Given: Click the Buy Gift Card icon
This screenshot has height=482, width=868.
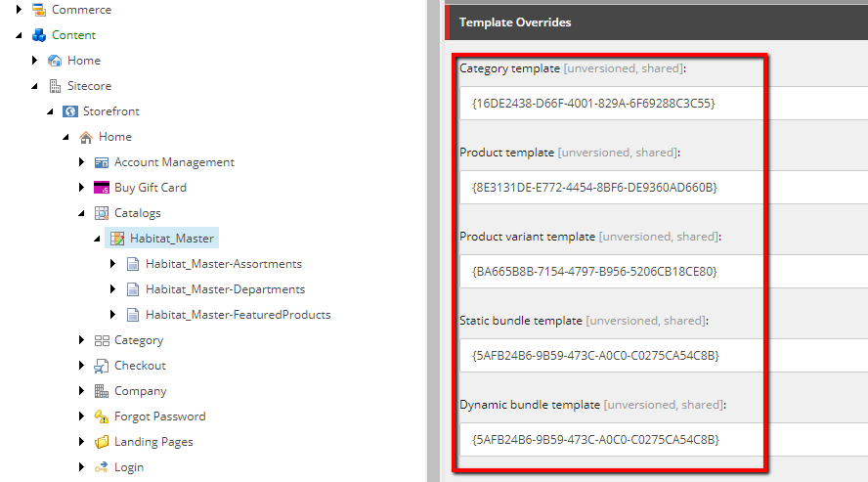Looking at the screenshot, I should click(102, 188).
